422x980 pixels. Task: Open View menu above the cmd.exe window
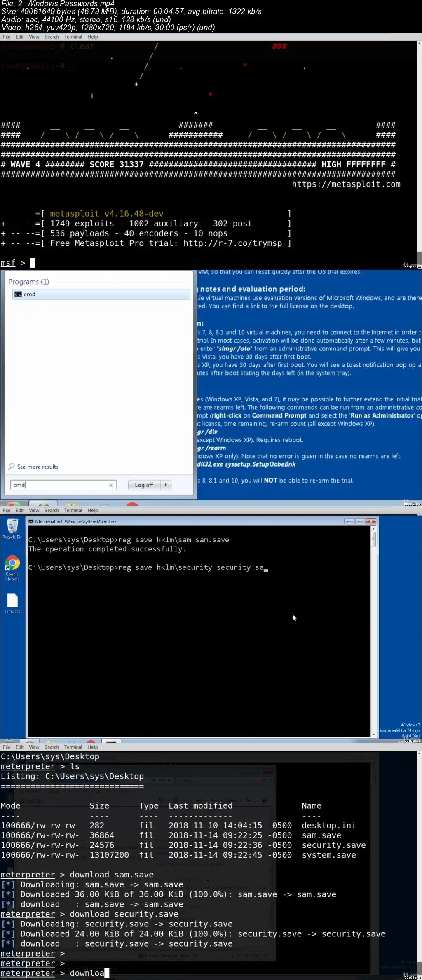[34, 510]
